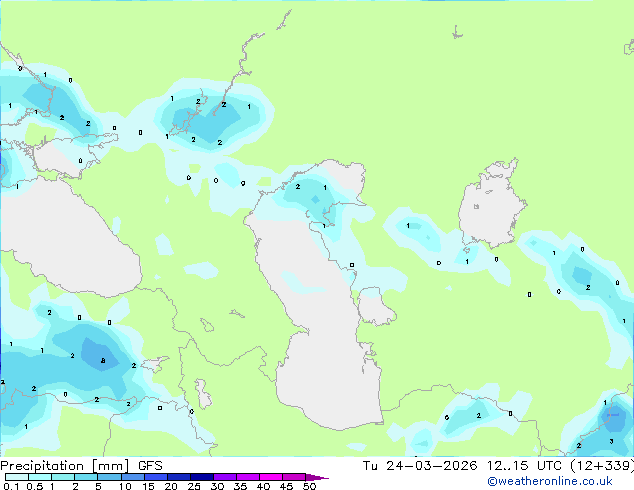The width and height of the screenshot is (634, 490).
Task: Click the 20 to 25 mm legend swatch
Action: click(x=178, y=477)
